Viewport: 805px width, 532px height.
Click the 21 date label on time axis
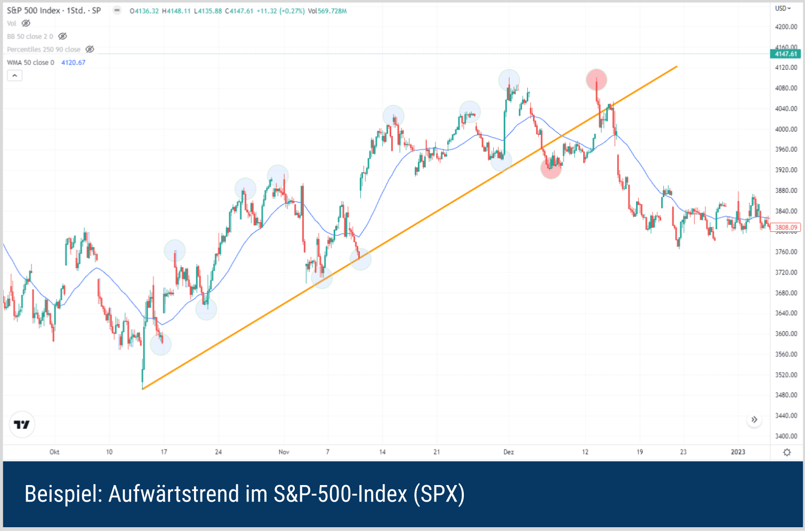click(437, 452)
